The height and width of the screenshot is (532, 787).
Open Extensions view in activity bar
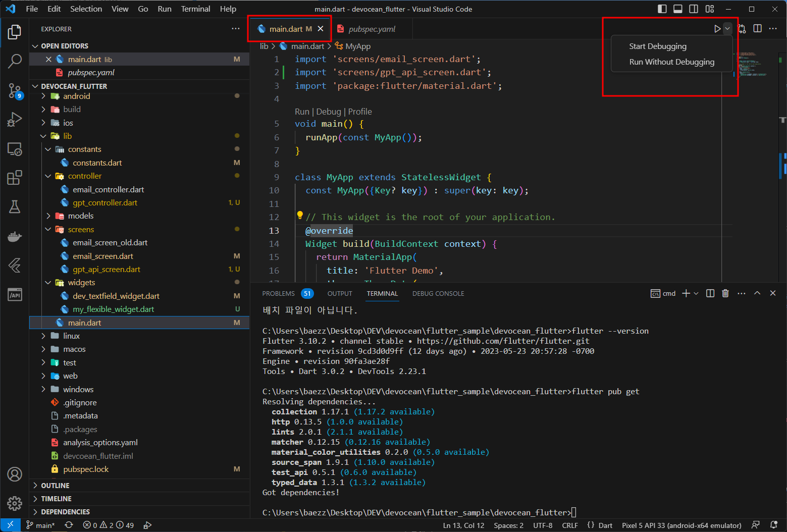15,178
